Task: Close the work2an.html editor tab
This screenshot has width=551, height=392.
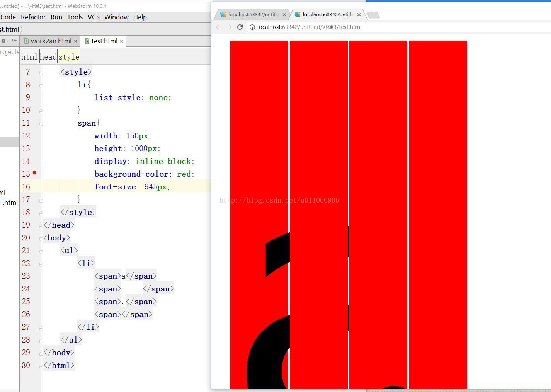Action: (x=75, y=41)
